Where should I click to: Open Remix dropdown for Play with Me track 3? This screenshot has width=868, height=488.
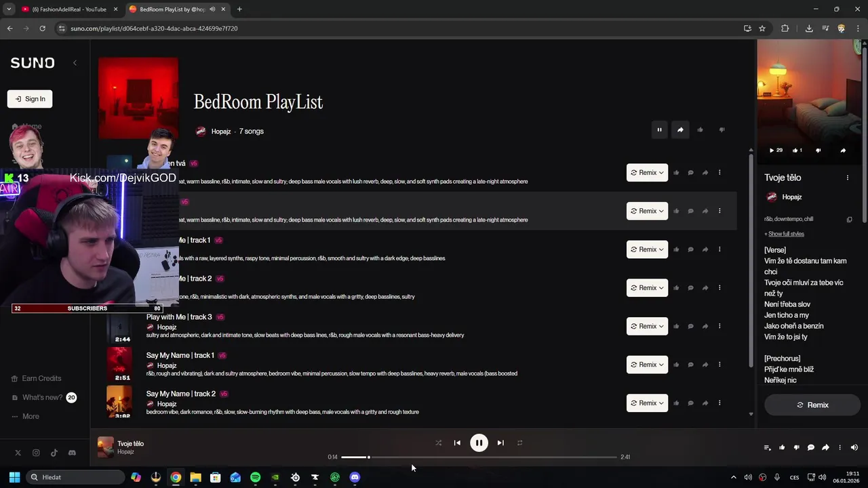coord(647,326)
